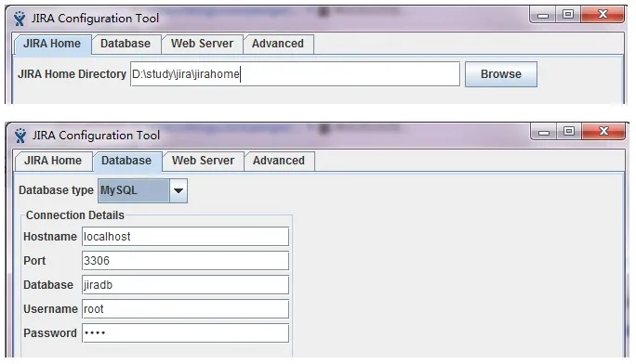The image size is (636, 364).
Task: Click the JIRA logo icon in the lower window
Action: point(20,136)
